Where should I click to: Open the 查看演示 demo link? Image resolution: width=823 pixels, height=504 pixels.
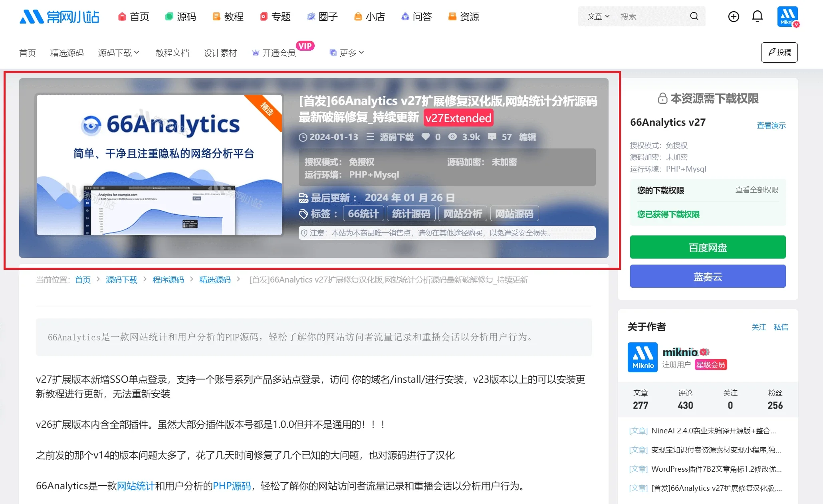pyautogui.click(x=771, y=125)
